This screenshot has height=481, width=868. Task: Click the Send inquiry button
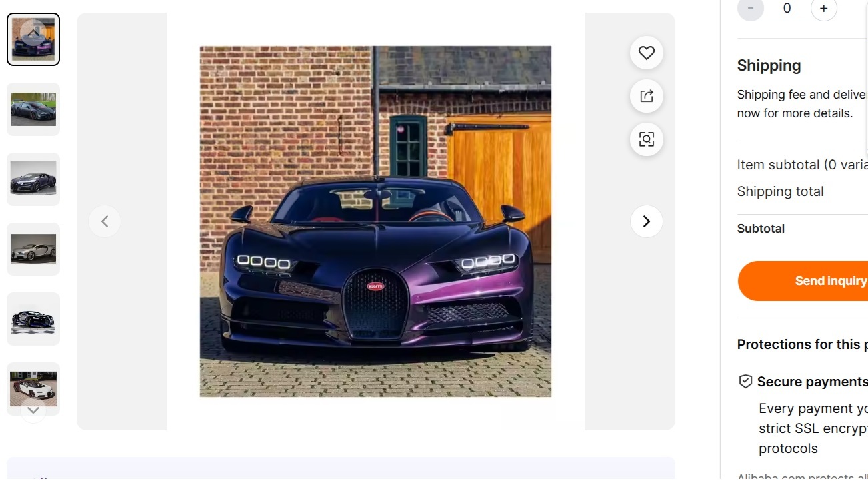(803, 281)
